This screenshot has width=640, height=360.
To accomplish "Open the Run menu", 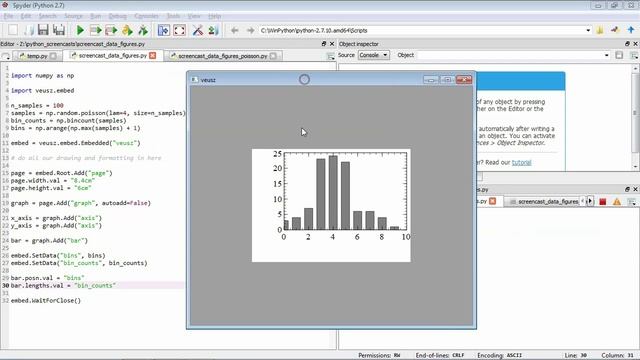I will coord(96,16).
